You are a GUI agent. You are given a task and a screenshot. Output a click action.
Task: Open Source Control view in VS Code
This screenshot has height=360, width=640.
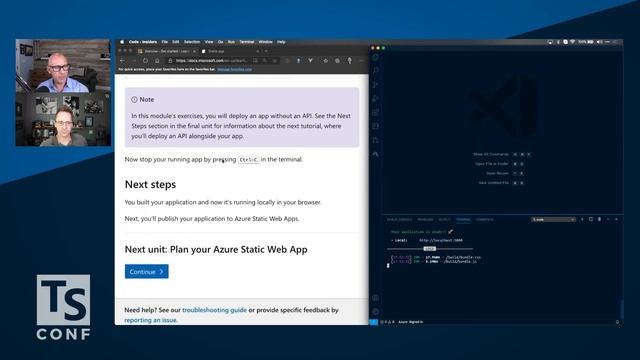(376, 84)
